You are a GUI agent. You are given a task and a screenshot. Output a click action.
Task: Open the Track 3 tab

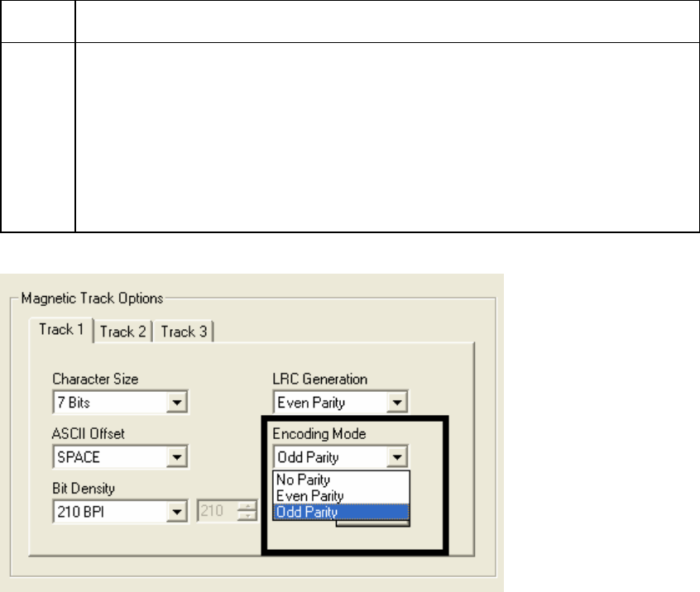tap(184, 332)
